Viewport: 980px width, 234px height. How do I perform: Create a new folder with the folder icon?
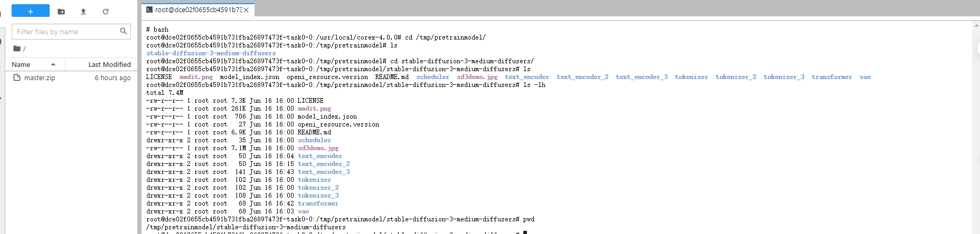[x=61, y=11]
